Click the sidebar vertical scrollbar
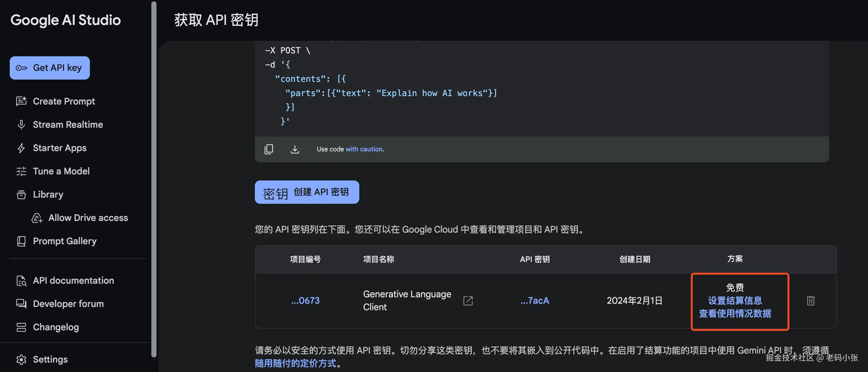Viewport: 868px width, 372px height. [154, 179]
